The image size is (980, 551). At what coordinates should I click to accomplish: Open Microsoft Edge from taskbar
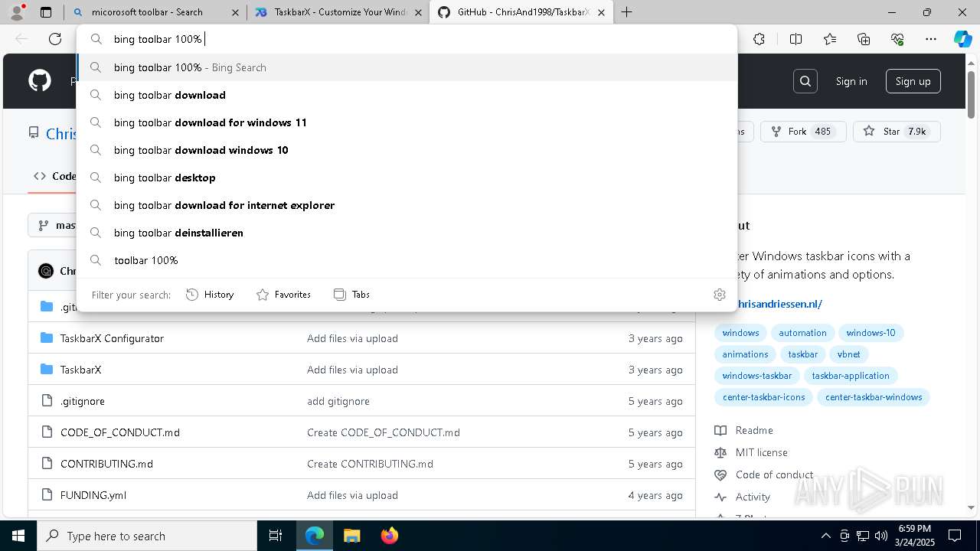[x=315, y=536]
